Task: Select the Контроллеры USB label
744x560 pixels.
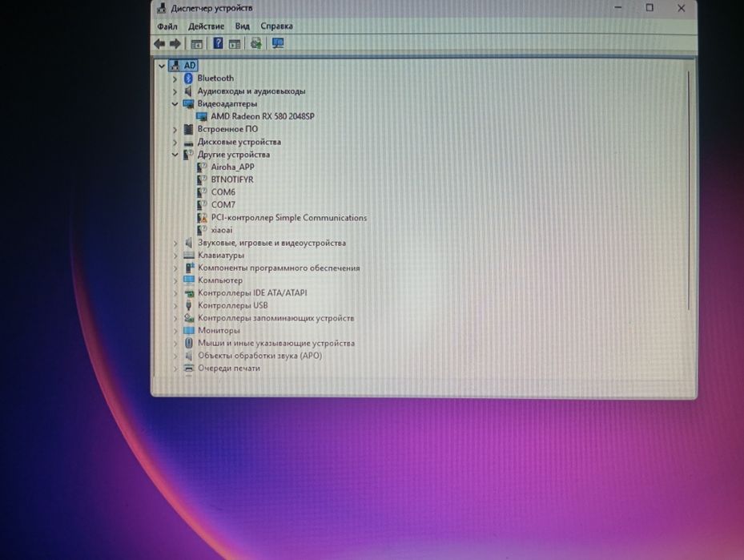Action: coord(232,305)
